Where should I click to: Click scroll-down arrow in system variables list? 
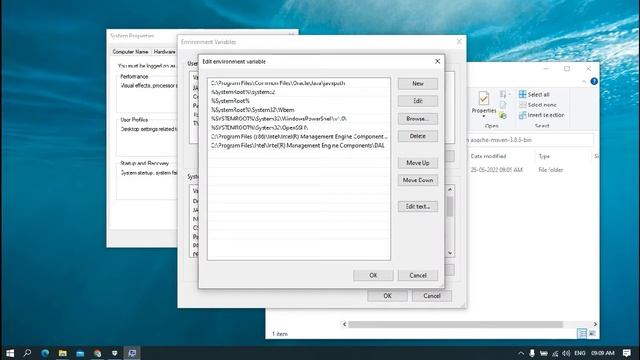450,253
